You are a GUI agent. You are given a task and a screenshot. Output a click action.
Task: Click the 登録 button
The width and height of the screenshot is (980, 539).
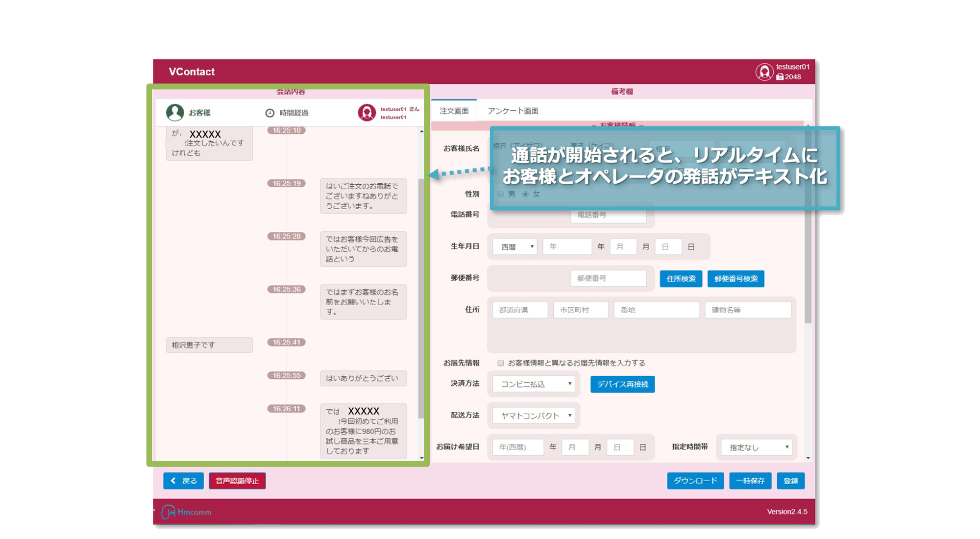click(791, 481)
